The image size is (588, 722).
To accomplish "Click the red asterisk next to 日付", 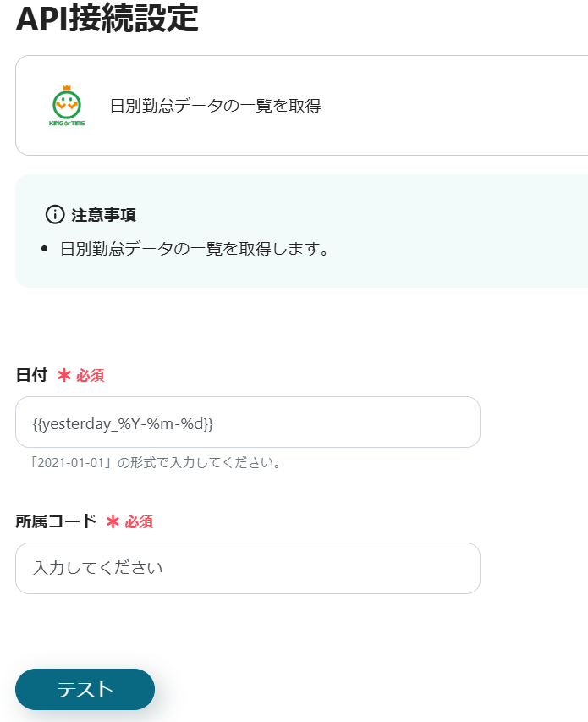I will (x=63, y=375).
